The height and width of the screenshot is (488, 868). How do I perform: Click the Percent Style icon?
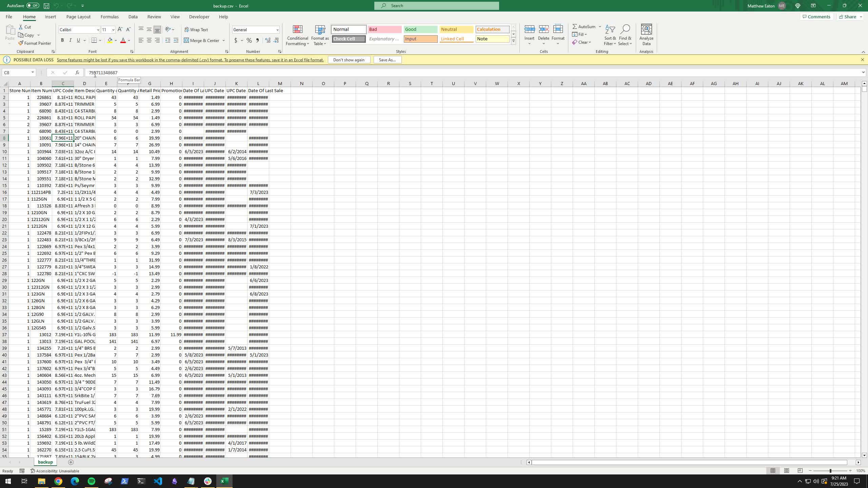click(249, 40)
